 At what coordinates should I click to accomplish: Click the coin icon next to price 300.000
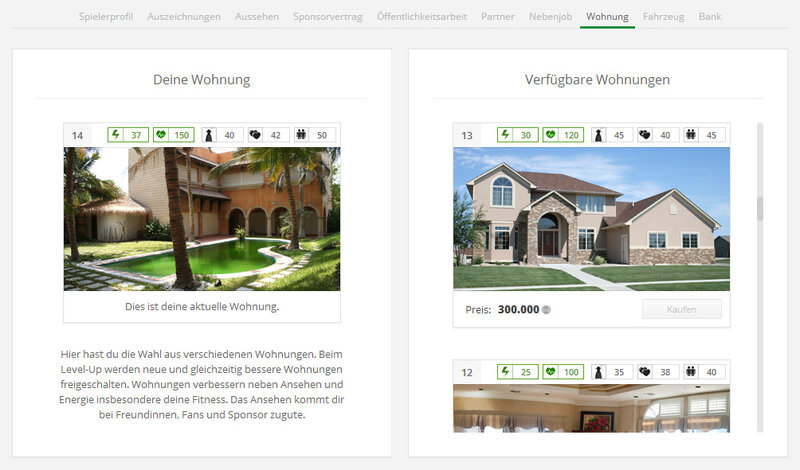click(x=546, y=310)
